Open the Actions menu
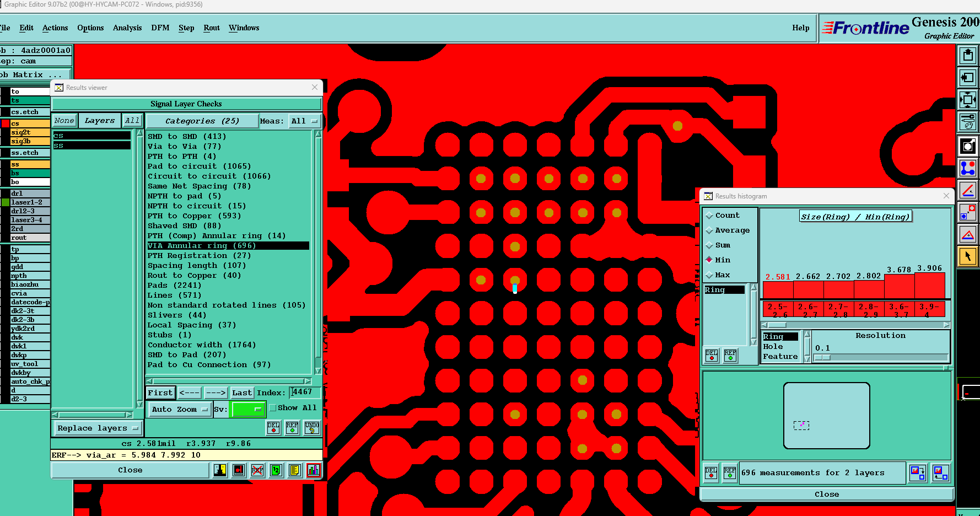980x516 pixels. coord(55,28)
